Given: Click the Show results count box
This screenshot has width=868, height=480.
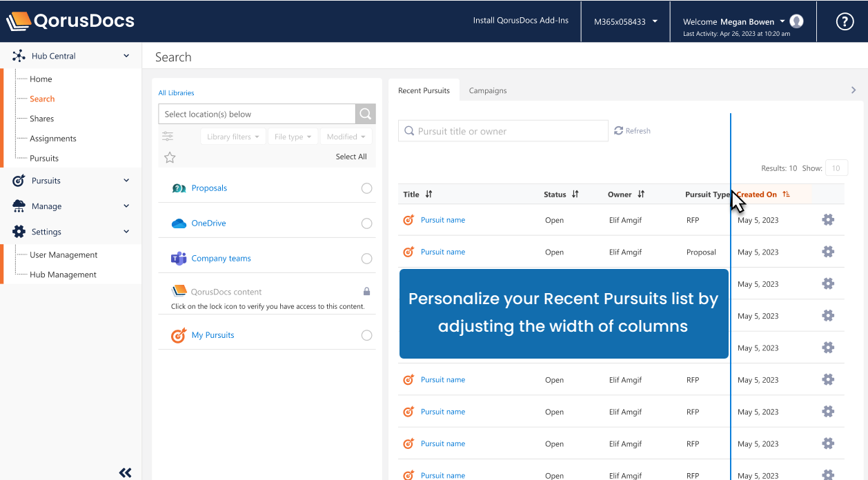Looking at the screenshot, I should pyautogui.click(x=836, y=168).
